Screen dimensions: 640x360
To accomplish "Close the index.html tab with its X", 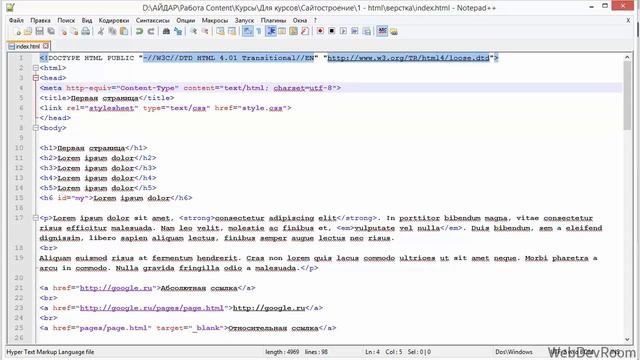I will pyautogui.click(x=46, y=46).
